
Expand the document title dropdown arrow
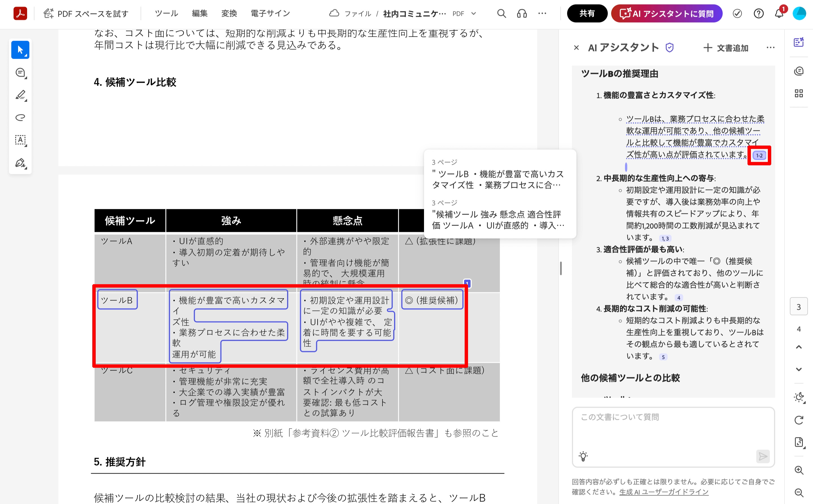click(473, 14)
